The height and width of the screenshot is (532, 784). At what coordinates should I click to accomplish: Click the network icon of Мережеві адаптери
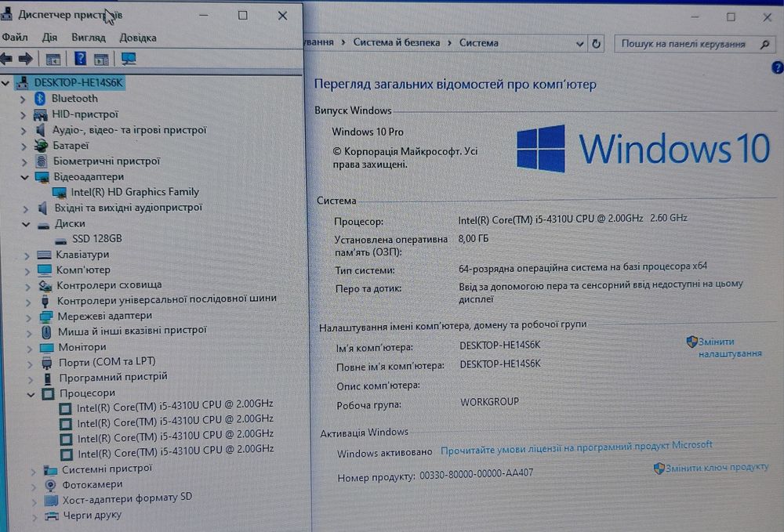pyautogui.click(x=46, y=317)
